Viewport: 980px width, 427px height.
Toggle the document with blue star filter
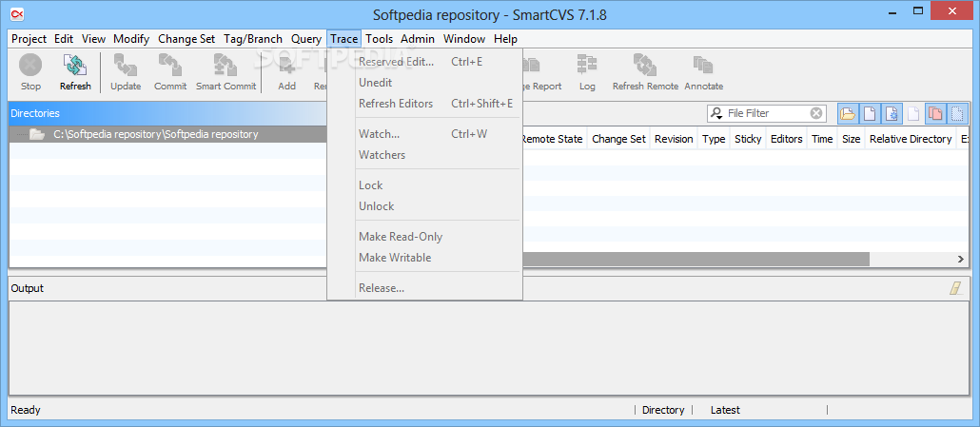point(892,113)
